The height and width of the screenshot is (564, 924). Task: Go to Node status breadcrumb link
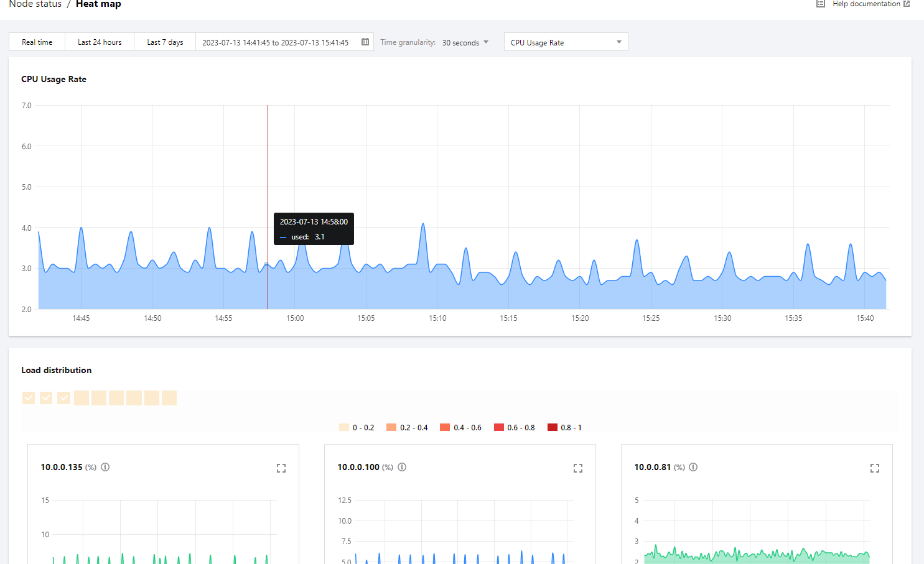pos(35,4)
